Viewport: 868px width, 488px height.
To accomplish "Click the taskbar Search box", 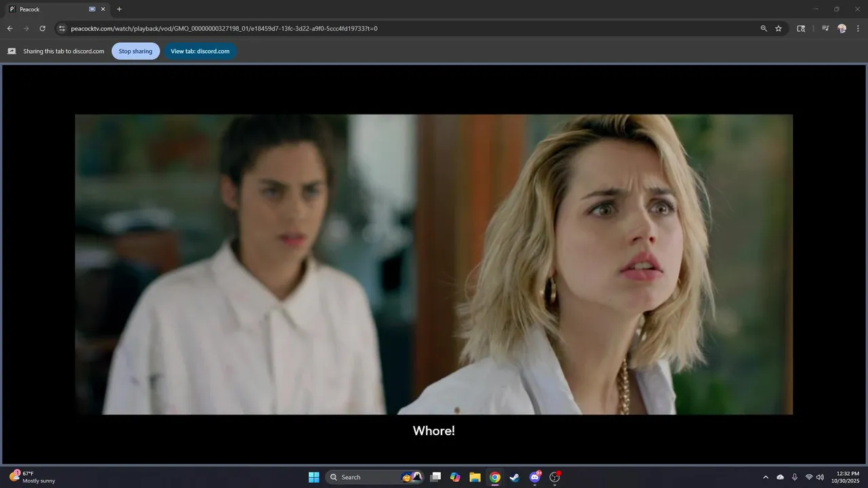I will (x=375, y=477).
